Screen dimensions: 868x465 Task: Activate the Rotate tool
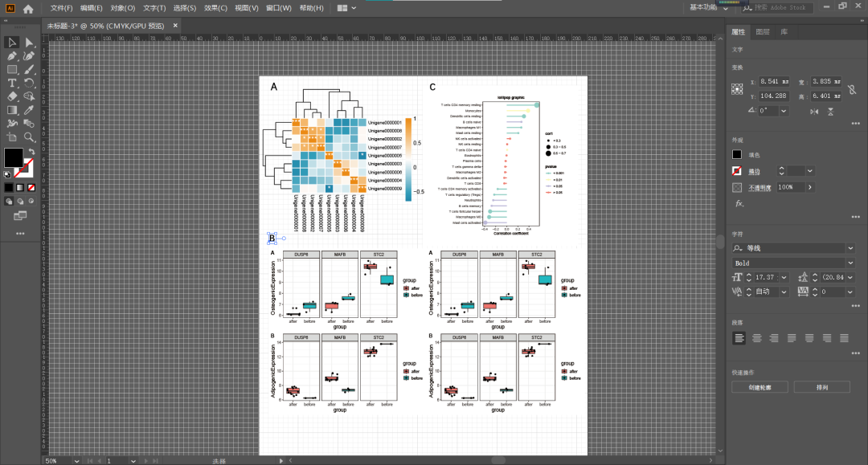(x=29, y=83)
